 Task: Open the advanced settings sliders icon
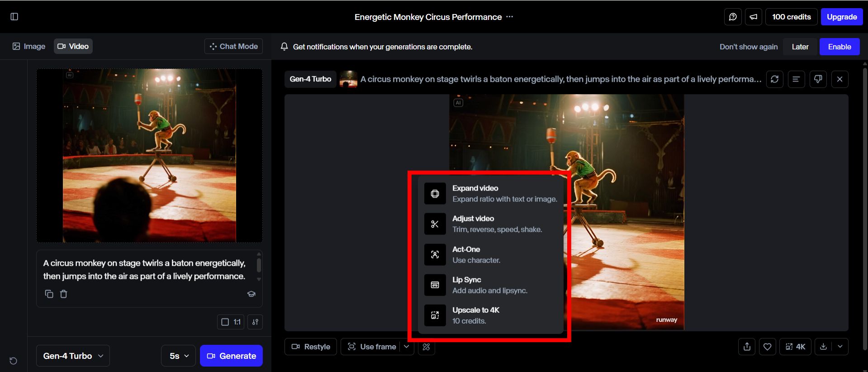pos(255,322)
